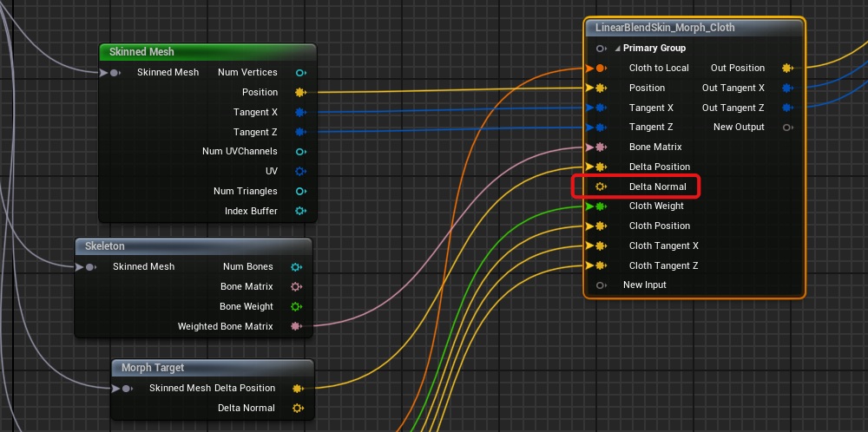Collapse the Primary Group section

coord(617,49)
